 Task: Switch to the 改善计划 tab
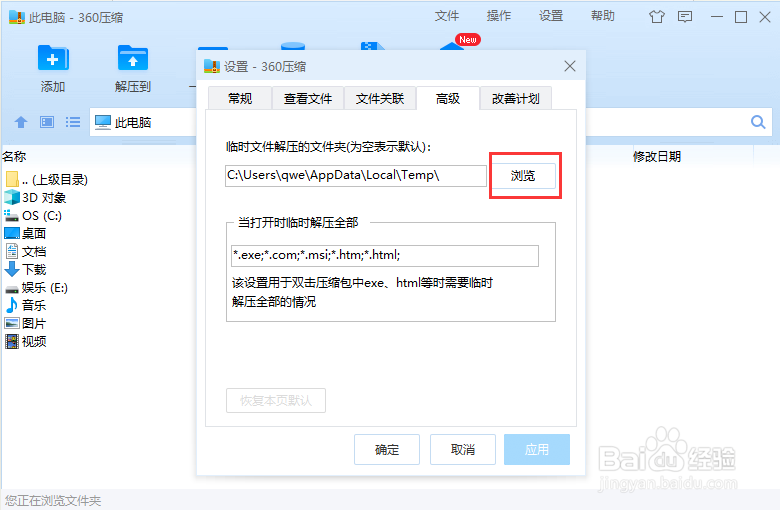(516, 99)
